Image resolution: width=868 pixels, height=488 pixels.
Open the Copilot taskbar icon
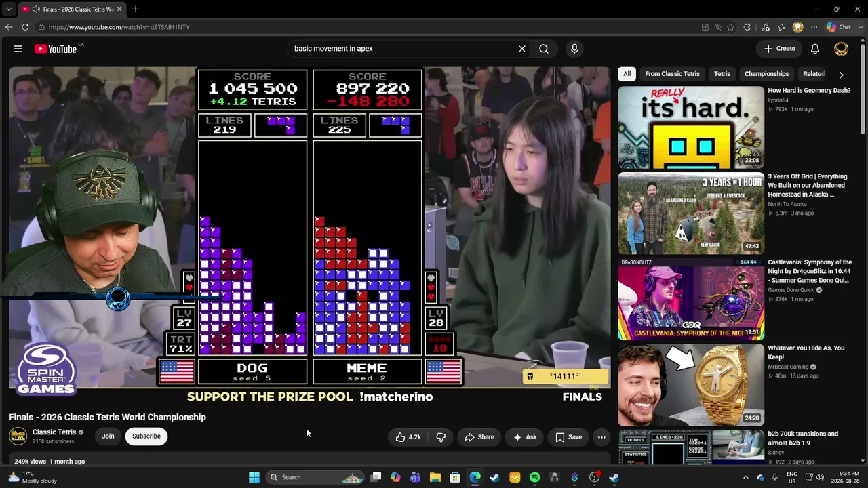(x=395, y=477)
